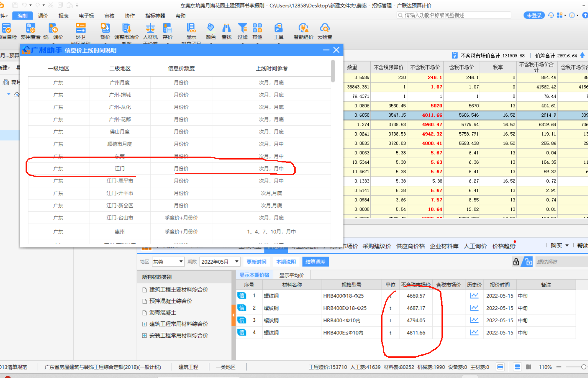Click the 未登录 login button

coord(534,15)
